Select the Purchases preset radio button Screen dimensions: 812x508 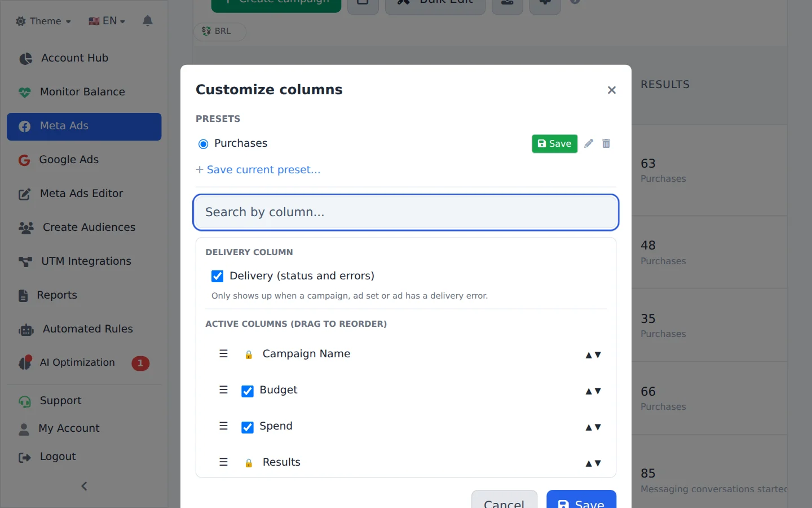pos(204,144)
